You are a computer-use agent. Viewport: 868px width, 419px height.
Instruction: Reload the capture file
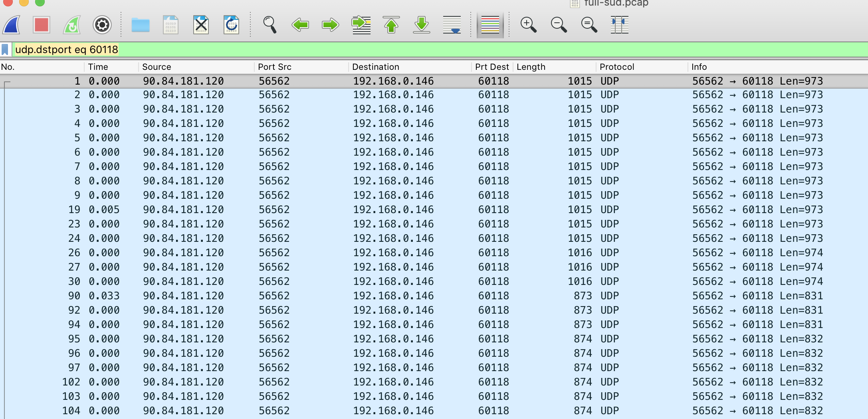[231, 25]
